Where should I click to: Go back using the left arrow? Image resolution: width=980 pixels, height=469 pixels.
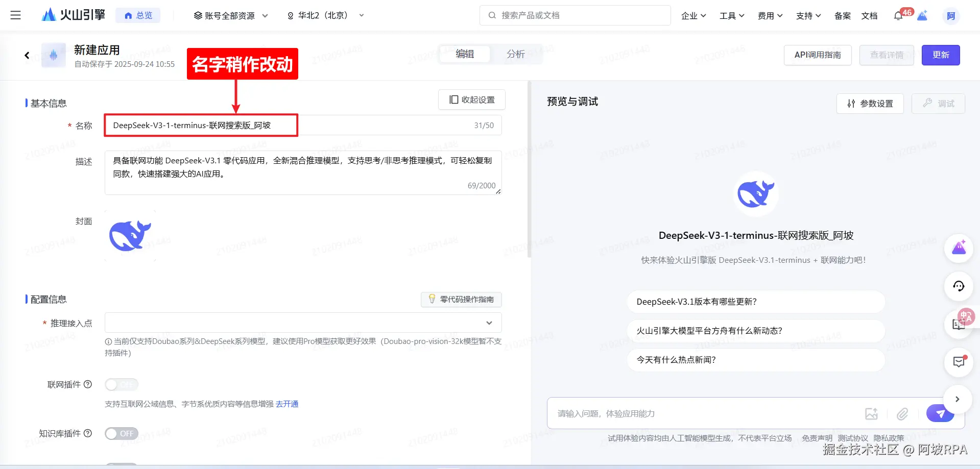pyautogui.click(x=27, y=55)
